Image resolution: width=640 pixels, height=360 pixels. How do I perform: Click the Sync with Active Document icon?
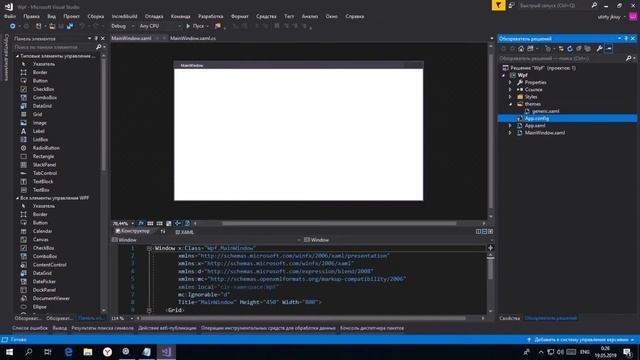pyautogui.click(x=561, y=49)
